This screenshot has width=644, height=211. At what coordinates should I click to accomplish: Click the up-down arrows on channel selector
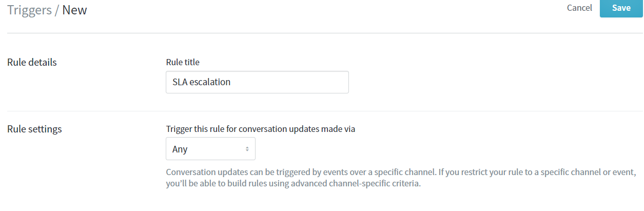(x=247, y=149)
